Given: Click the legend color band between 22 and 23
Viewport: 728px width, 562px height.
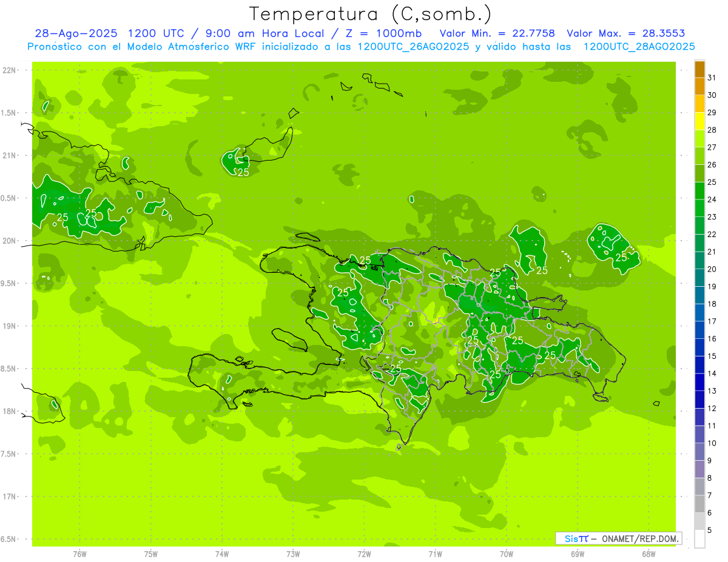Looking at the screenshot, I should click(699, 226).
